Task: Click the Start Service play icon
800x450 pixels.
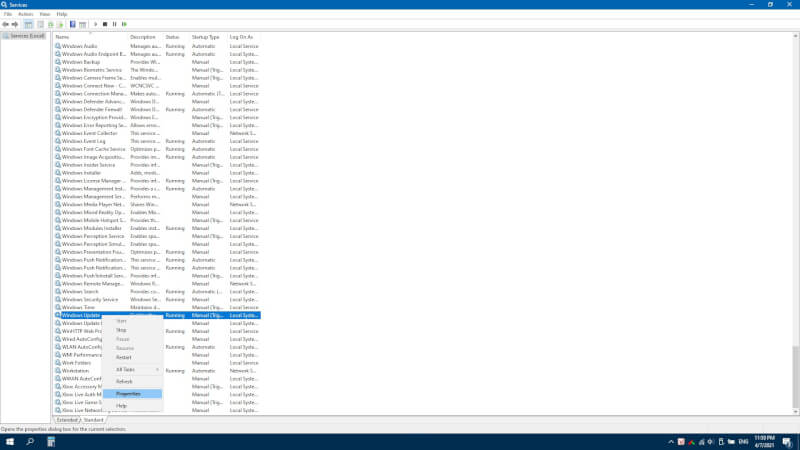Action: pyautogui.click(x=95, y=24)
